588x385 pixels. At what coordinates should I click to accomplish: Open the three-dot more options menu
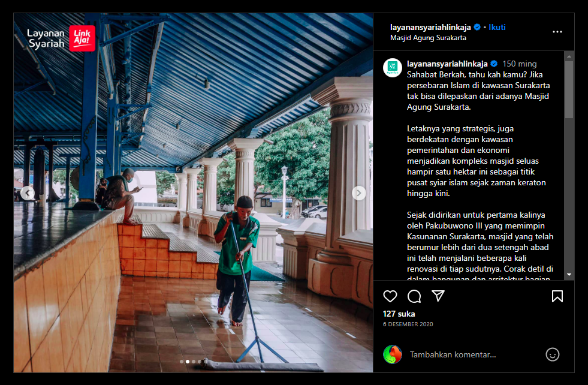pos(557,32)
